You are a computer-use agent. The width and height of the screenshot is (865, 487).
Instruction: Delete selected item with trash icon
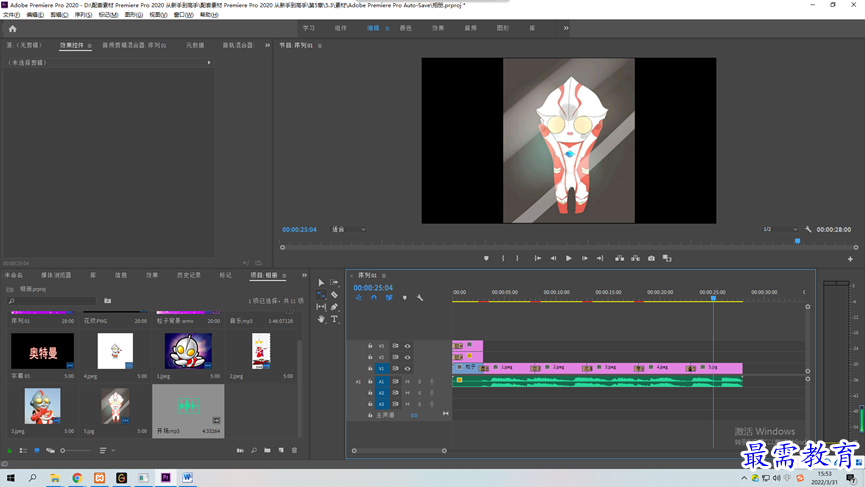(295, 451)
